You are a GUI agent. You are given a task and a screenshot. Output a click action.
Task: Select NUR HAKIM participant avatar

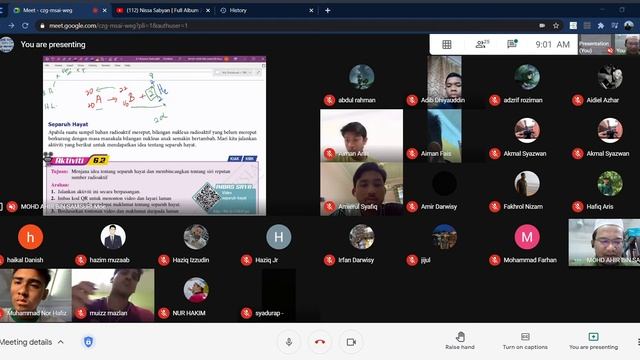pos(196,290)
